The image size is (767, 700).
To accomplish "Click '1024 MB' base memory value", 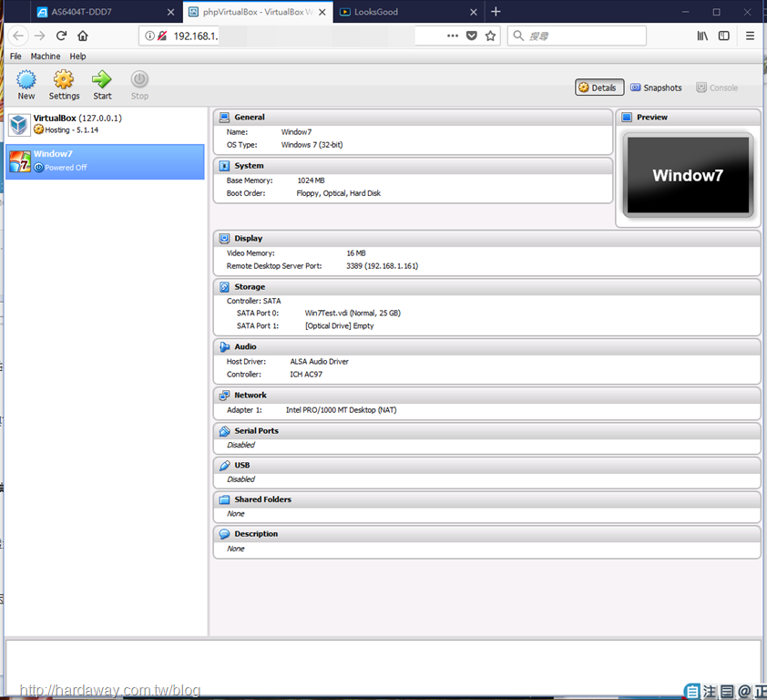I will [312, 180].
